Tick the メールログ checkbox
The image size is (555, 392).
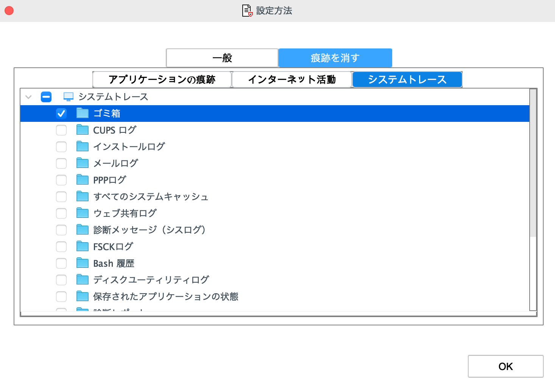(61, 163)
